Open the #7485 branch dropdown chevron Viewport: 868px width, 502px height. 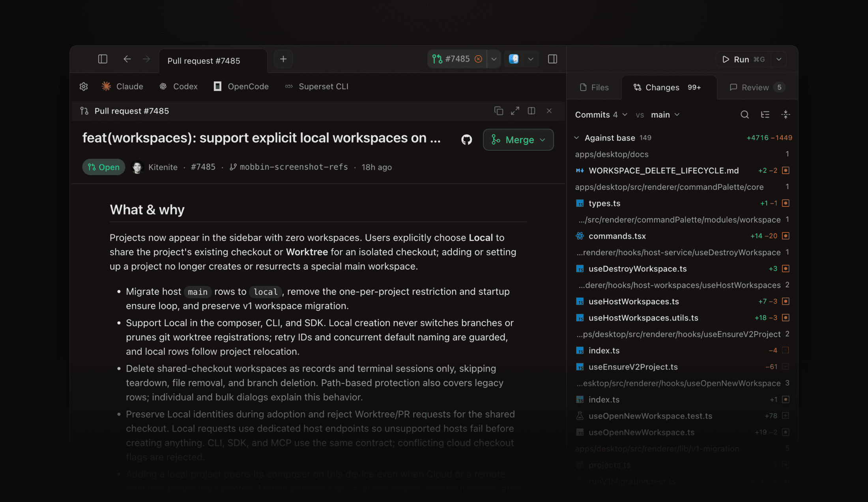(494, 59)
